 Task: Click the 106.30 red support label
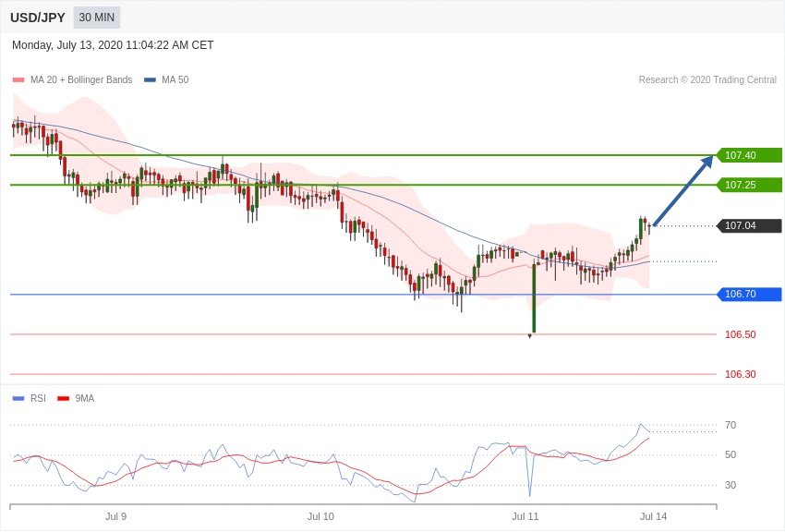click(740, 374)
